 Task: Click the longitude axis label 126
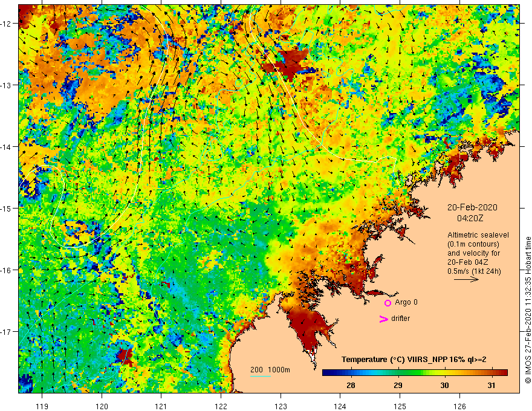click(x=459, y=406)
